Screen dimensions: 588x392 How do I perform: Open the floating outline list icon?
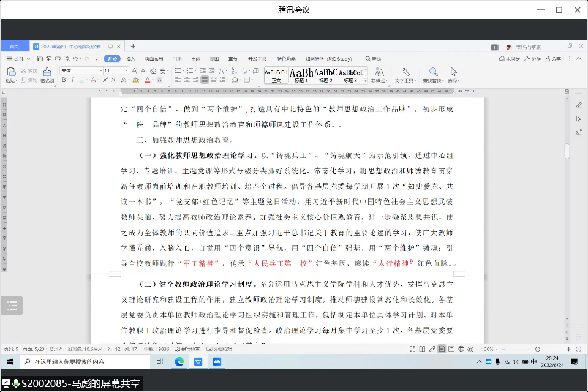click(12, 306)
